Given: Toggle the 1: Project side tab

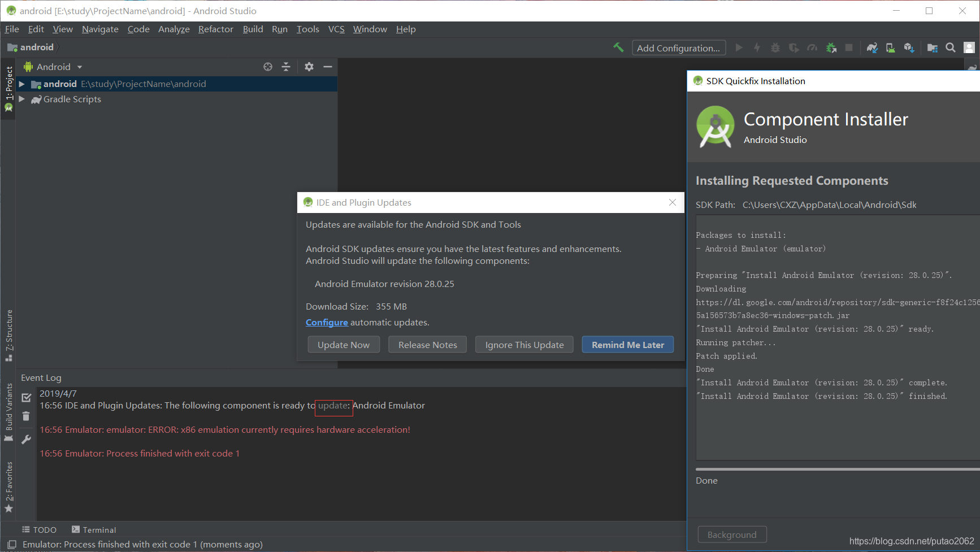Looking at the screenshot, I should 8,89.
